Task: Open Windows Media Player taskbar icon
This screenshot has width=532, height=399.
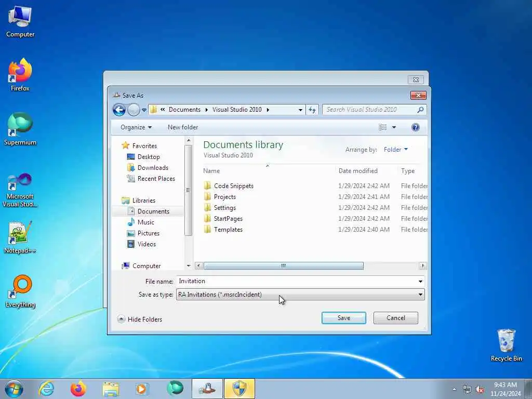Action: click(142, 389)
